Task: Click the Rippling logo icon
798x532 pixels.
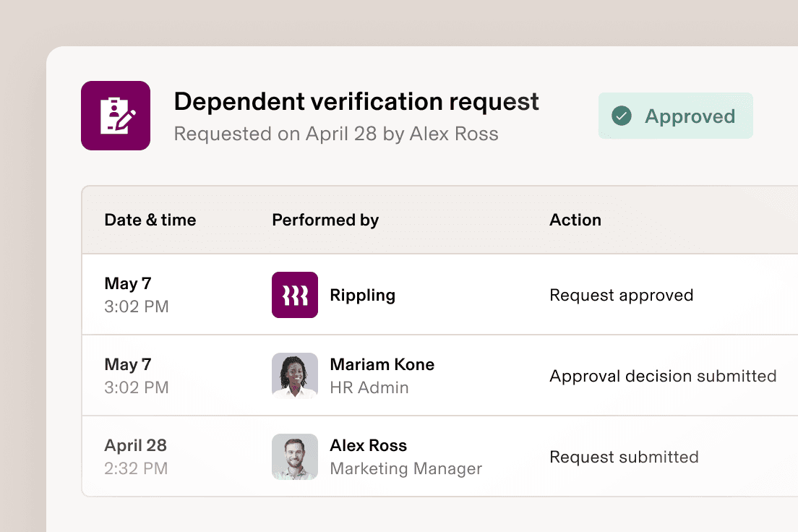Action: point(295,295)
